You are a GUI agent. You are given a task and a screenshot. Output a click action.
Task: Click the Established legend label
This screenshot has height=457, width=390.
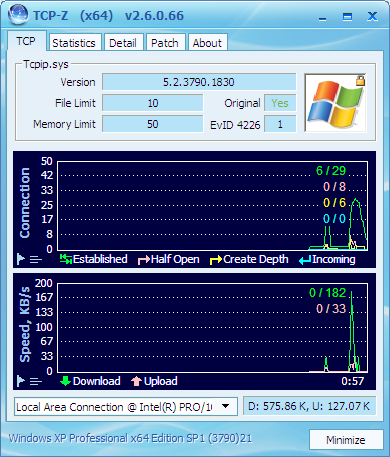pos(100,259)
